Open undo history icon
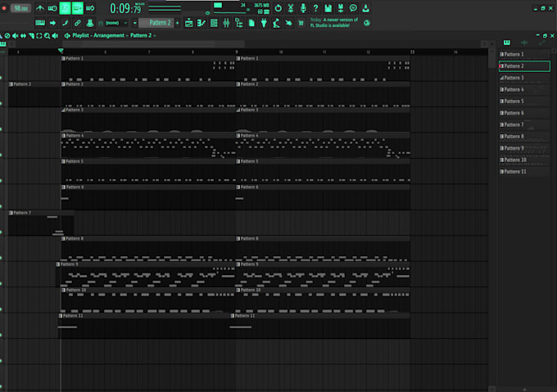The height and width of the screenshot is (392, 557). [278, 8]
